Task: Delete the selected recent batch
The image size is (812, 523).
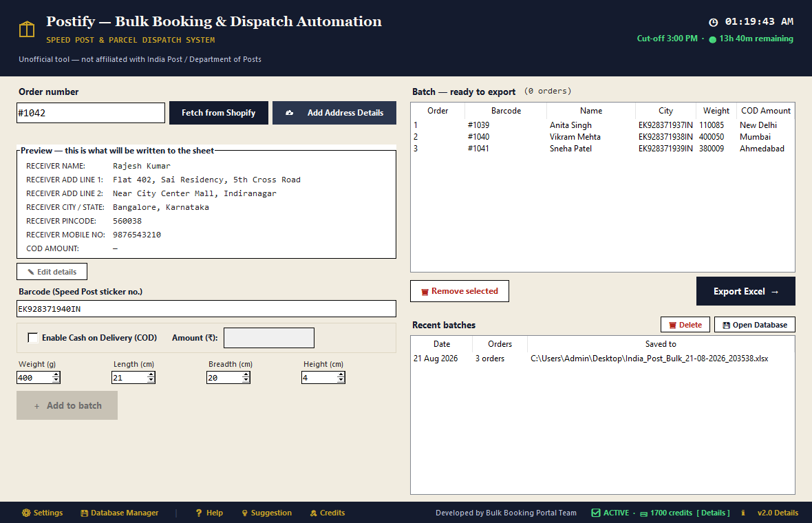Action: pos(685,325)
